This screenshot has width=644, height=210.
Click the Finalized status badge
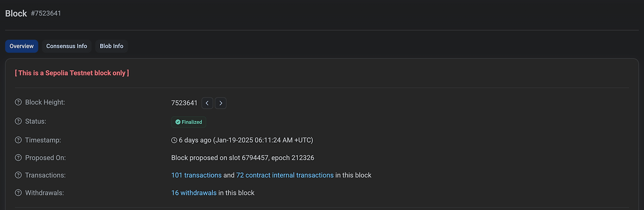click(x=189, y=122)
